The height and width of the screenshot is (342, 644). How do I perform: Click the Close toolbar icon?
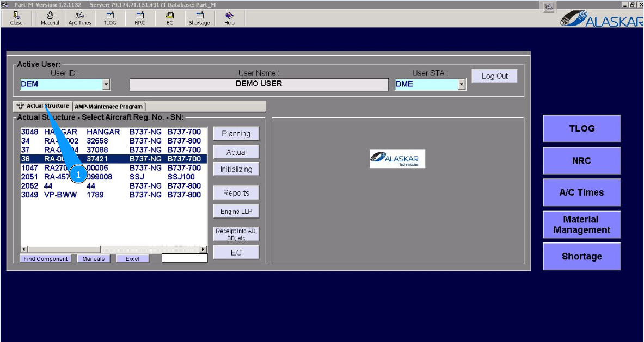coord(16,18)
